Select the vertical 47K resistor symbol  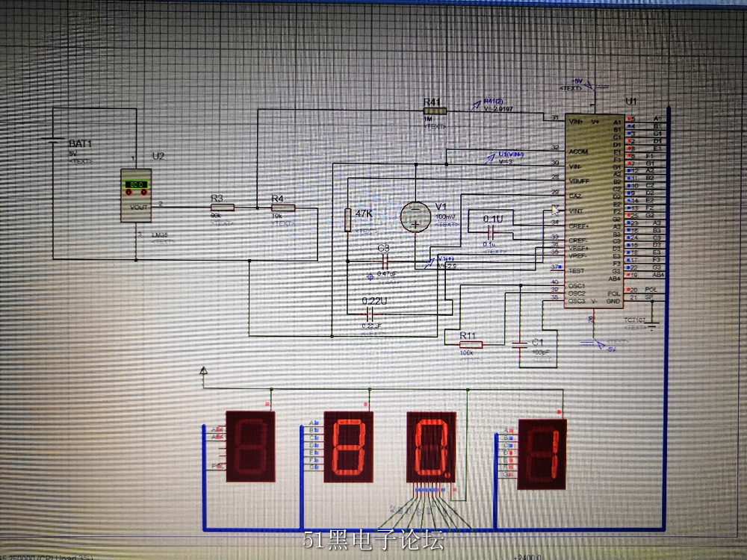tap(348, 220)
